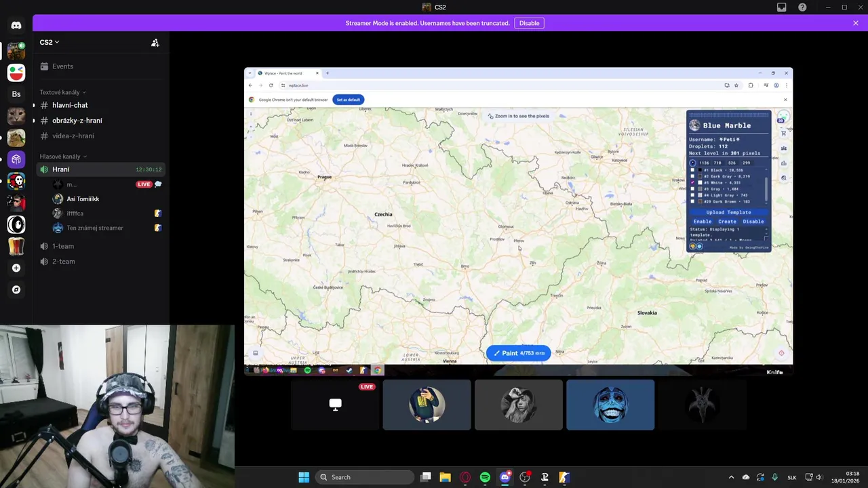Show hidden system tray icons chevron
This screenshot has height=488, width=868.
(731, 477)
